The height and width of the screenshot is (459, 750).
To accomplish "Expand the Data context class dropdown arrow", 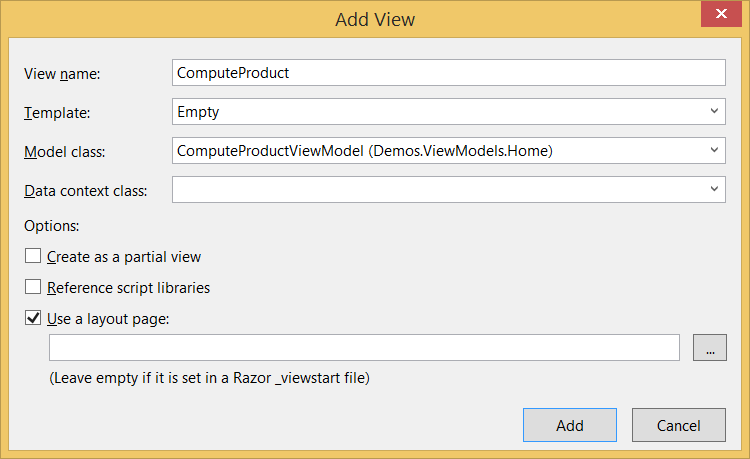I will [714, 188].
